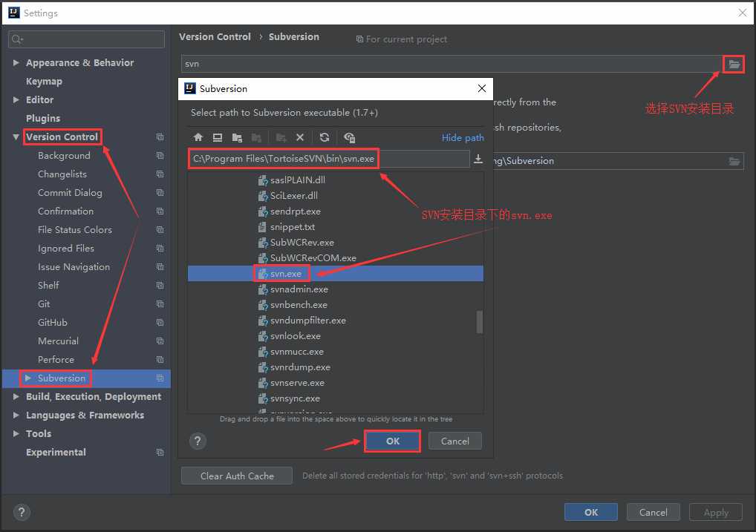Open GitHub settings item
This screenshot has width=756, height=532.
point(53,322)
